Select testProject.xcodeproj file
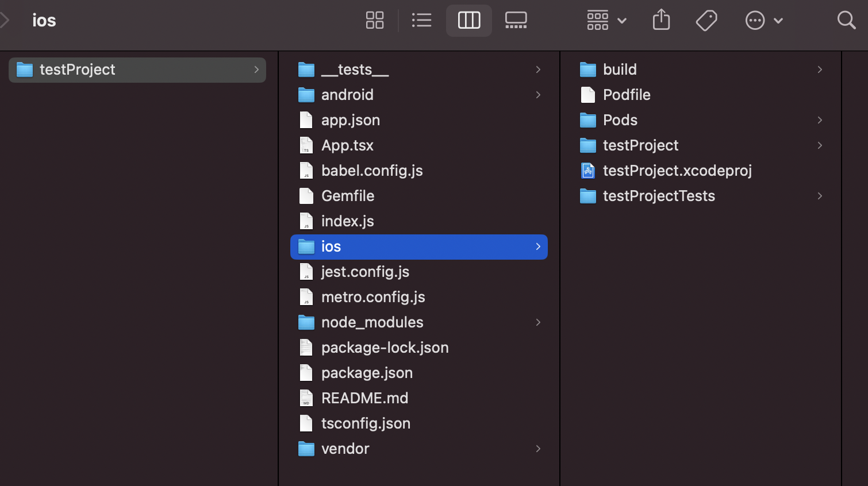 tap(701, 171)
